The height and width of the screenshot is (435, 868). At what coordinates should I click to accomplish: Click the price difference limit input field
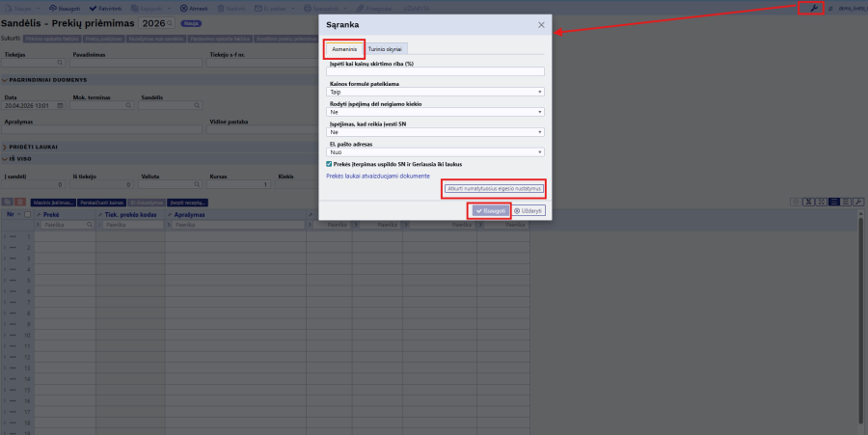pos(437,71)
